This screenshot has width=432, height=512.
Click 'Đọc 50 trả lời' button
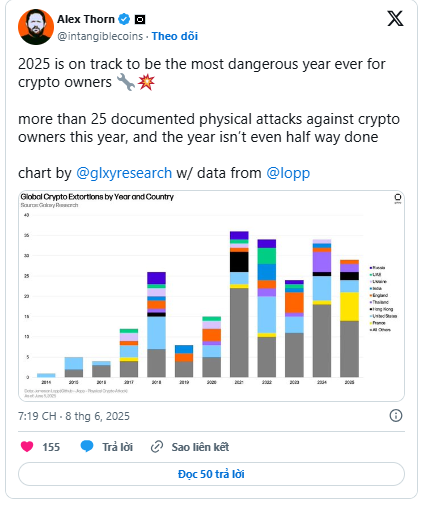click(211, 474)
